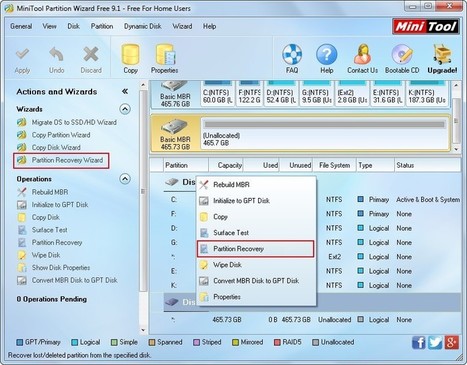
Task: Click the Contact Us icon
Action: pyautogui.click(x=362, y=59)
